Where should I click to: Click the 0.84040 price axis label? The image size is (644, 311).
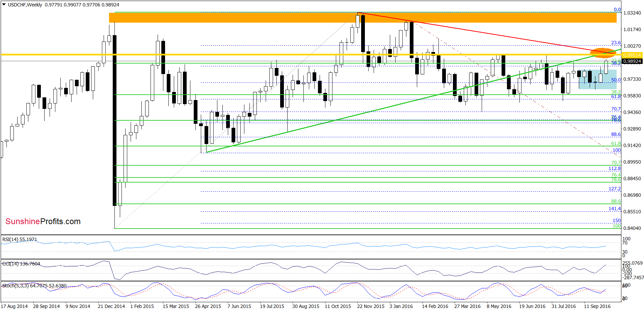(x=632, y=228)
